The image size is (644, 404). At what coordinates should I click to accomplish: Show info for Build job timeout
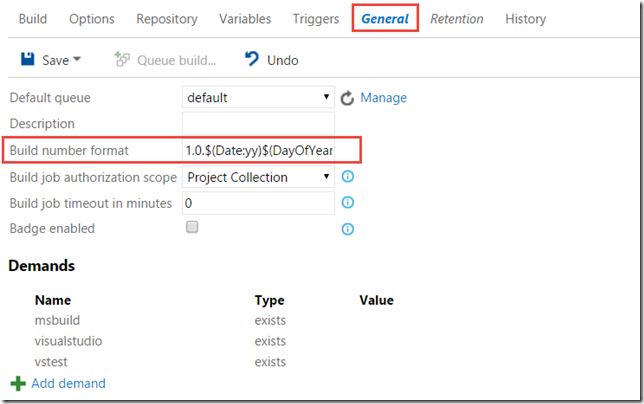[347, 202]
